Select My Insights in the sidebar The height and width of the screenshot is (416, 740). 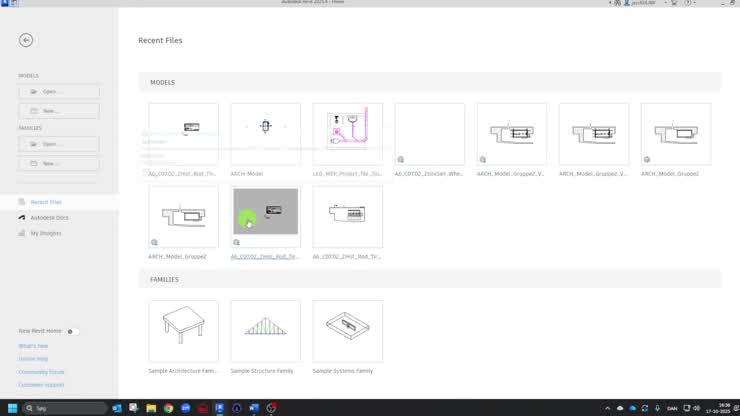[46, 233]
